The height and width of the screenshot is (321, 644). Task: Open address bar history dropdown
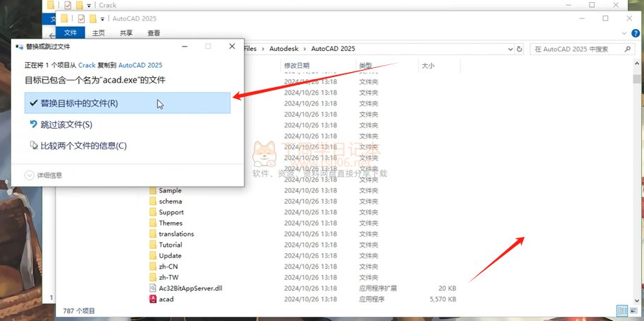511,49
